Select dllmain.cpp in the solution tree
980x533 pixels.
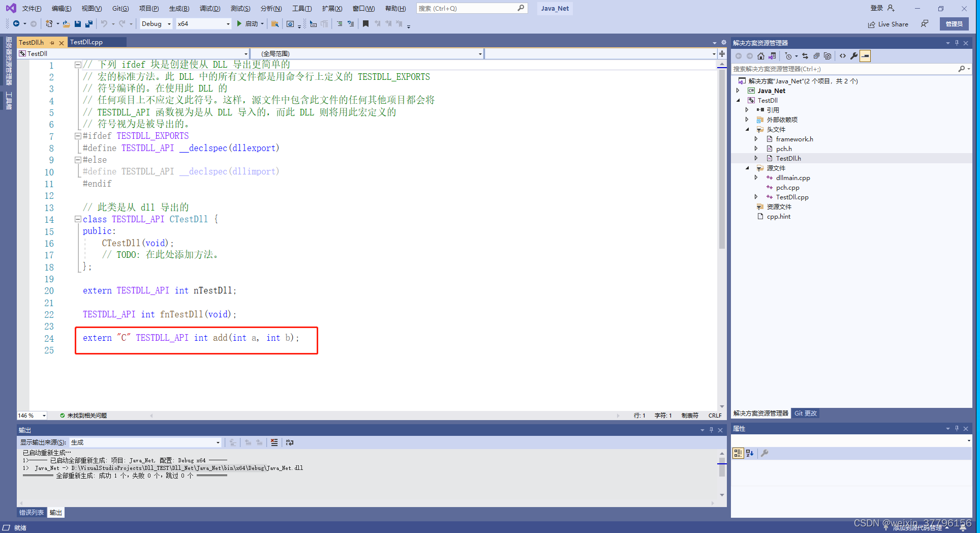[x=793, y=177]
